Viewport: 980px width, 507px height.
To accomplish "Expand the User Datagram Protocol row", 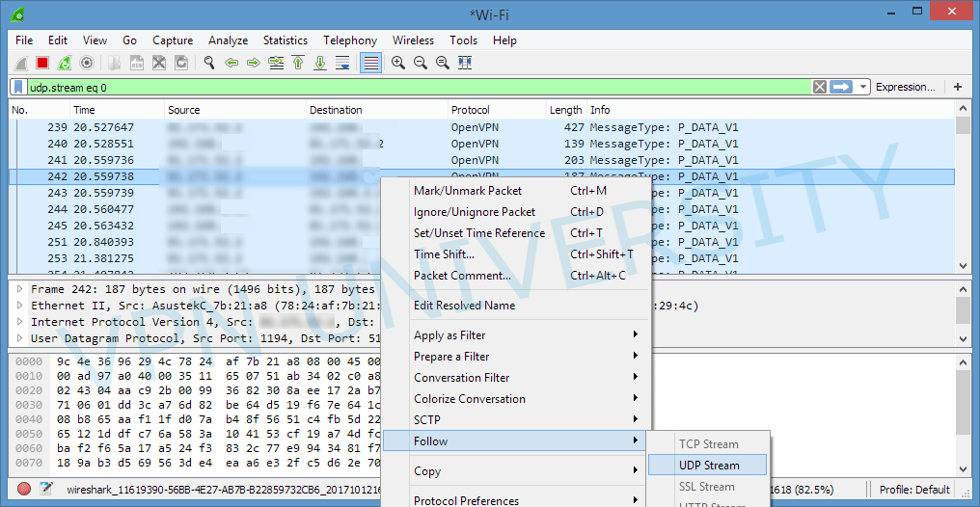I will tap(19, 338).
